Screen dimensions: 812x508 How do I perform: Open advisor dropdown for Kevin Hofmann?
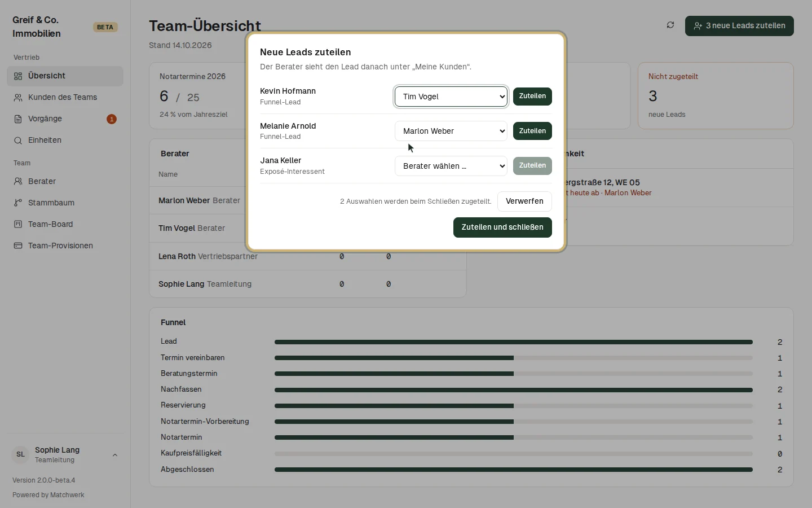[451, 97]
